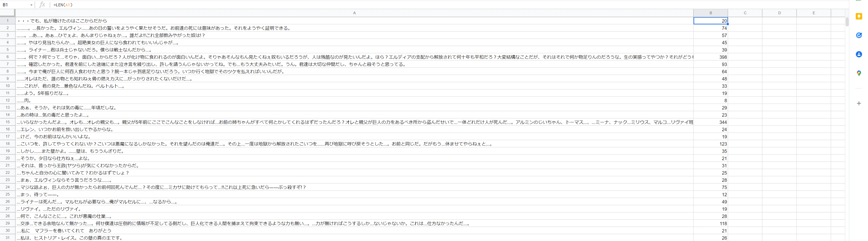Select the cell starting ...それは、昔っから王政
This screenshot has height=241, width=868.
[x=354, y=165]
